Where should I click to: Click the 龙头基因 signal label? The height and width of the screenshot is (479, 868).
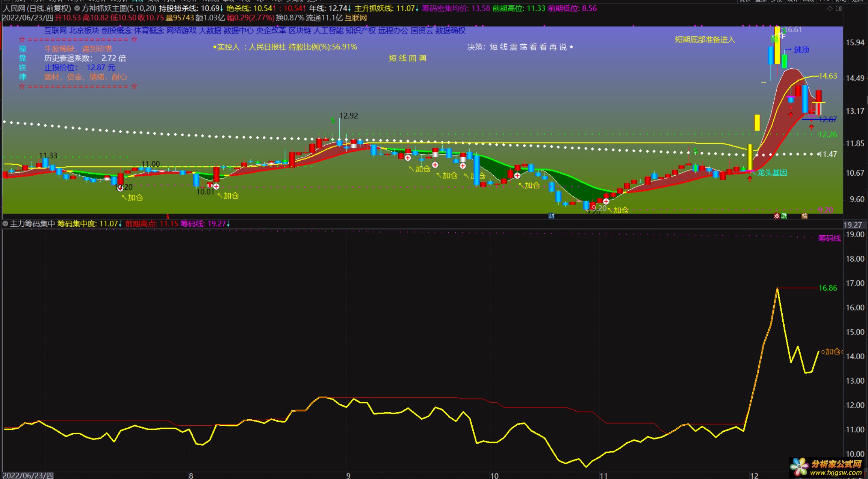(772, 173)
